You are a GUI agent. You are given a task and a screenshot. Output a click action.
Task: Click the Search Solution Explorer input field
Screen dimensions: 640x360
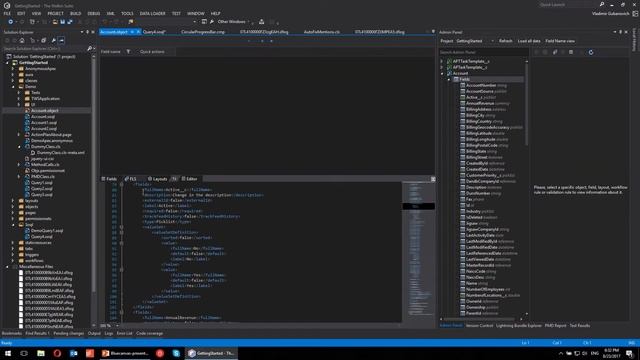[44, 49]
